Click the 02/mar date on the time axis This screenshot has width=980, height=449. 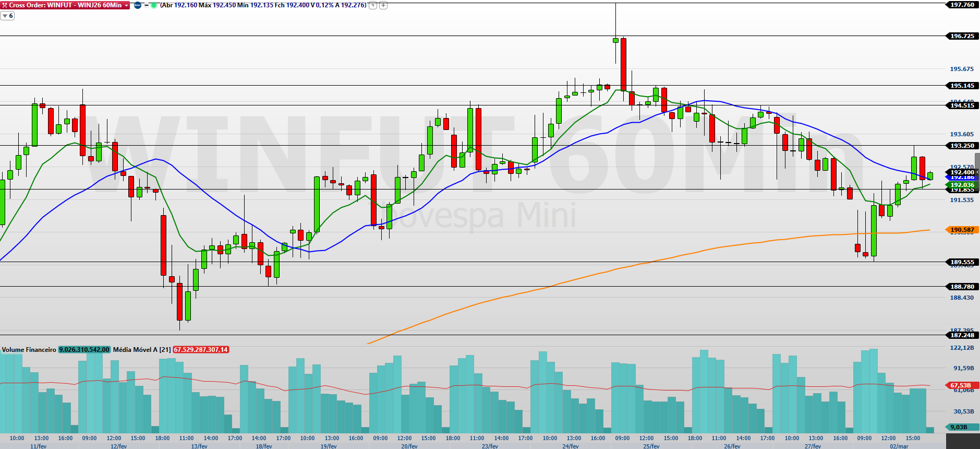pyautogui.click(x=899, y=446)
